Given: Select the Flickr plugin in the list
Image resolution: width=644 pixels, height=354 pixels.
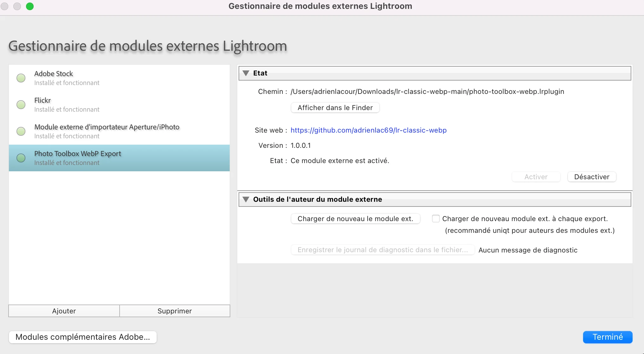Looking at the screenshot, I should 95,104.
